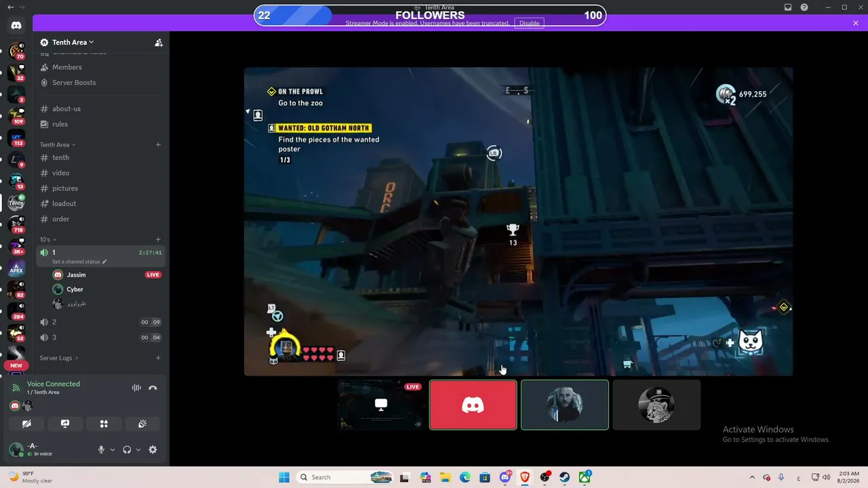Open the video channel
The width and height of the screenshot is (868, 488).
click(x=101, y=173)
